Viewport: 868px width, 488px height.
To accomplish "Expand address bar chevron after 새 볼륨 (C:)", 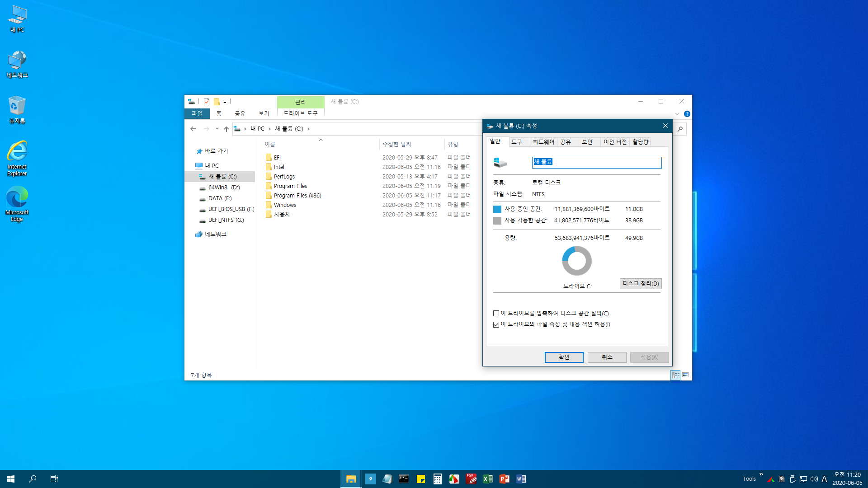I will [x=308, y=129].
